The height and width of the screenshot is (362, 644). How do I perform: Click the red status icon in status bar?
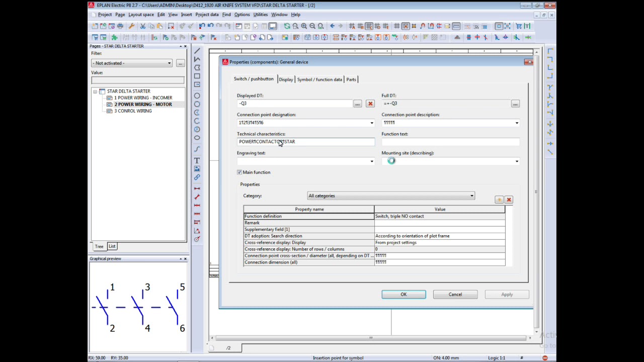point(545,358)
